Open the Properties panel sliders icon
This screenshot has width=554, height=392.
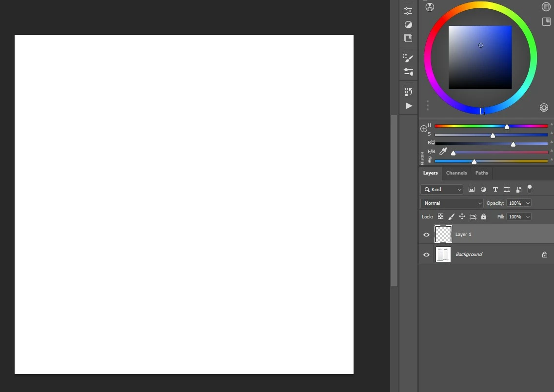(x=408, y=11)
